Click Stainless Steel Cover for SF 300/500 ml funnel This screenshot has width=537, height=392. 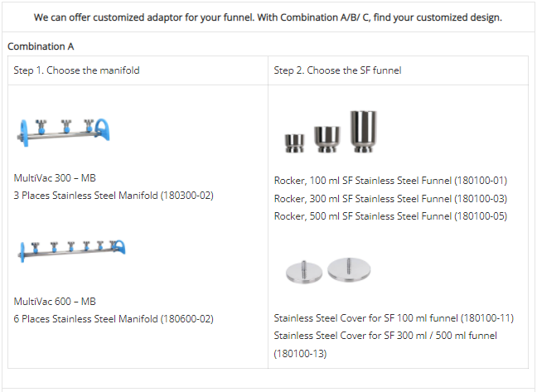tap(385, 345)
